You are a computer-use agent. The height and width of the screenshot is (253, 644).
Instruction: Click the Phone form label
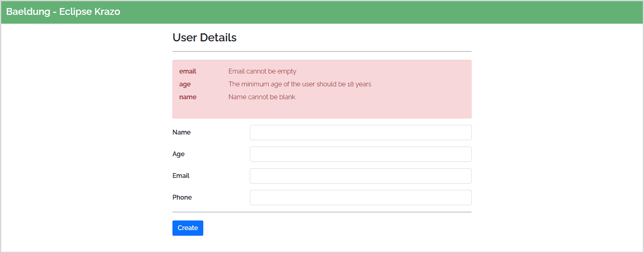(182, 197)
